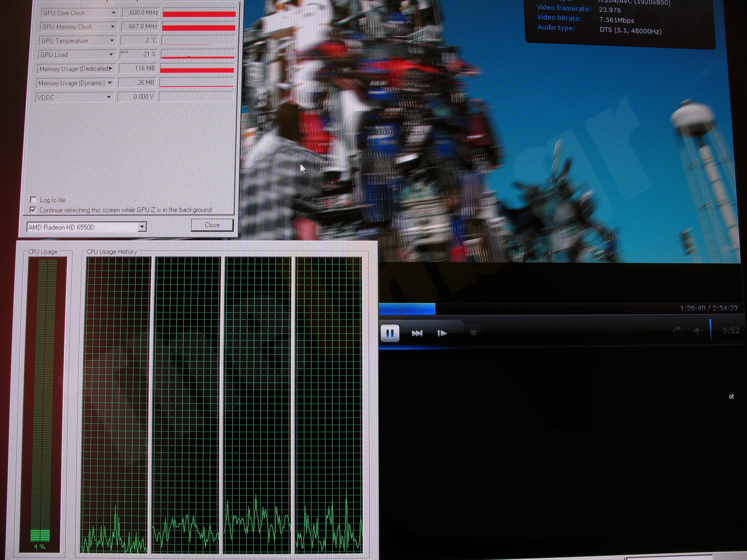Open the VDDC sensor dropdown

[108, 97]
